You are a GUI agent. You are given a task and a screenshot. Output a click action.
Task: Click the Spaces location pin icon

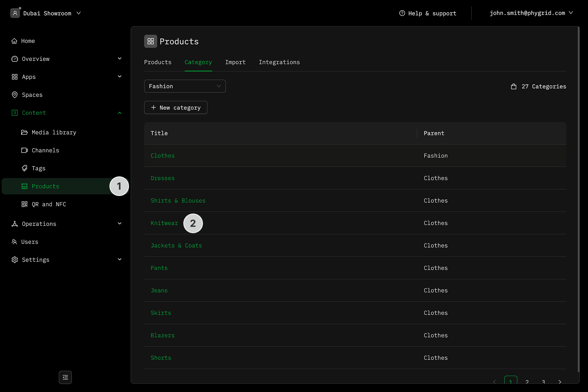(x=15, y=95)
